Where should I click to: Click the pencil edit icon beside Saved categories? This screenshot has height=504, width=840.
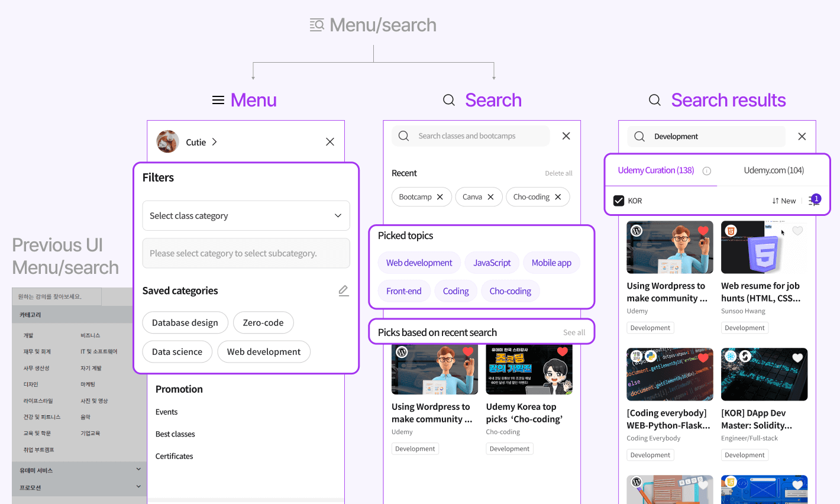coord(344,290)
